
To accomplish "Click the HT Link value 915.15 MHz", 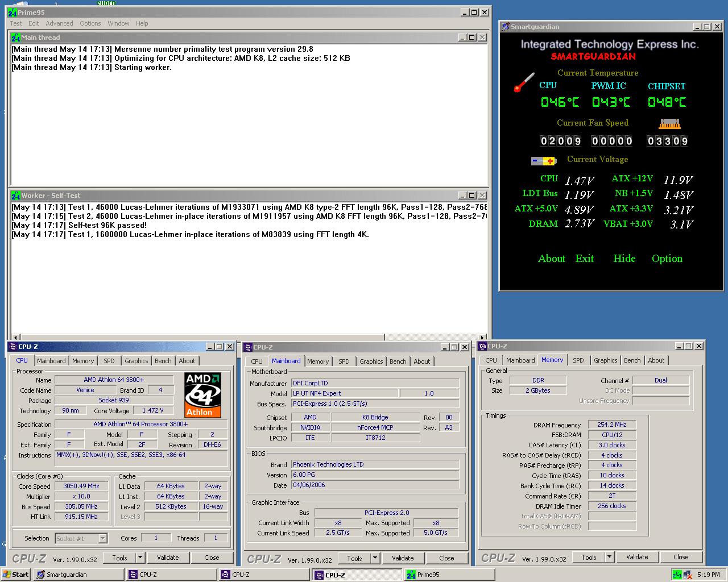I will [81, 517].
